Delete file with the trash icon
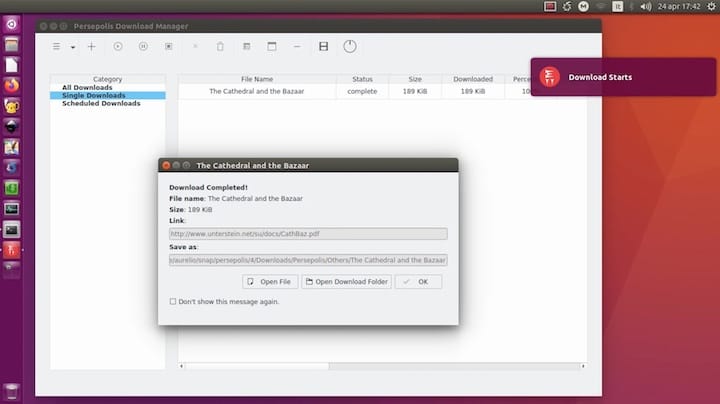This screenshot has width=720, height=404. pyautogui.click(x=220, y=46)
